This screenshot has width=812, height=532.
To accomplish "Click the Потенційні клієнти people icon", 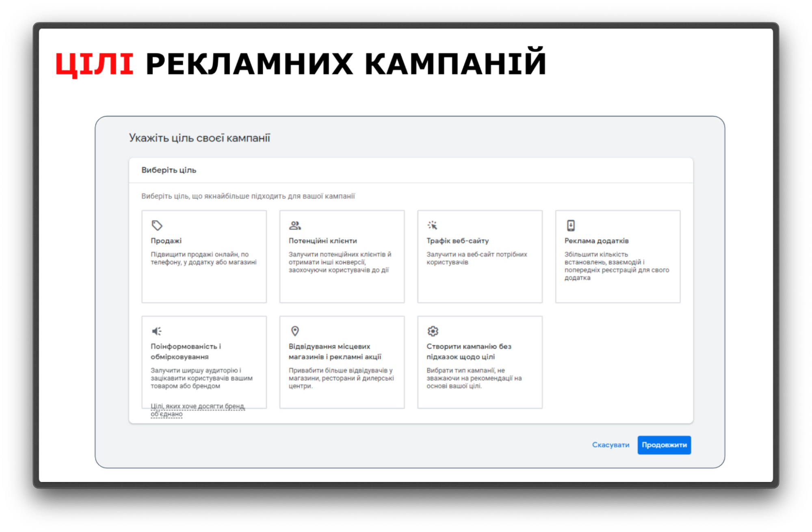I will point(295,225).
